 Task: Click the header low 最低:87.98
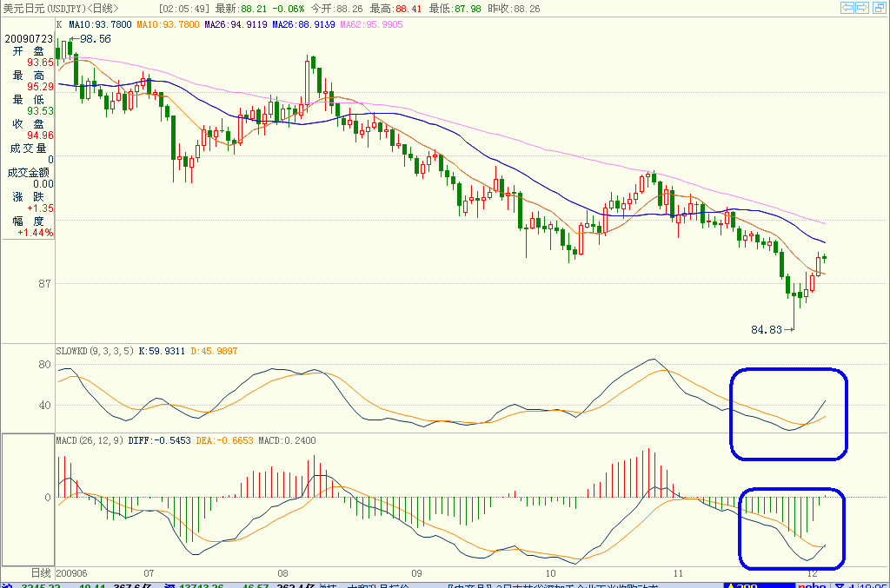pyautogui.click(x=455, y=9)
